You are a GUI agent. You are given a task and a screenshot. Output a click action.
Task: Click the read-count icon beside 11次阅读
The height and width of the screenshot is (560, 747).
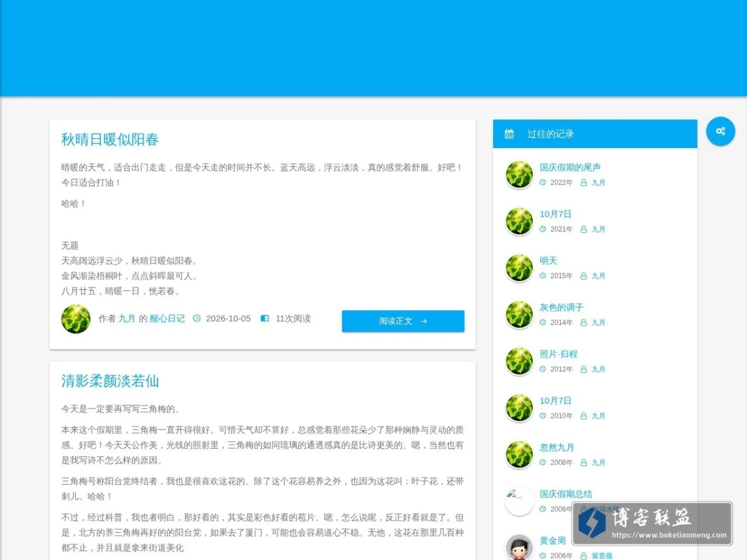pyautogui.click(x=265, y=319)
